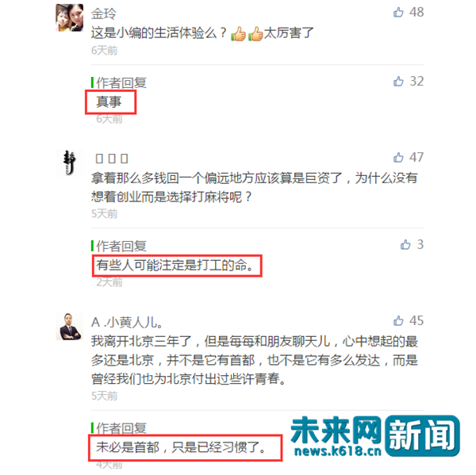476x475 pixels.
Task: Open the news.k618.cn link text
Action: pos(338,451)
